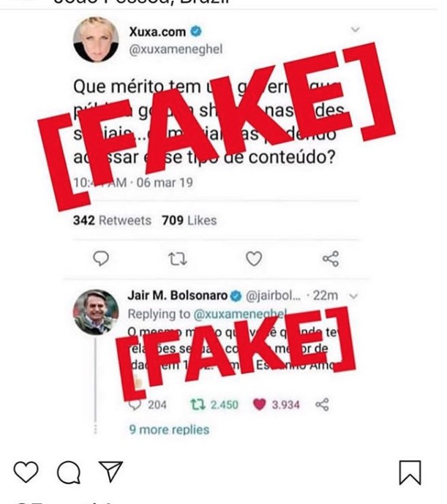View the 342 Retweets list
Image resolution: width=447 pixels, height=504 pixels.
pyautogui.click(x=112, y=220)
